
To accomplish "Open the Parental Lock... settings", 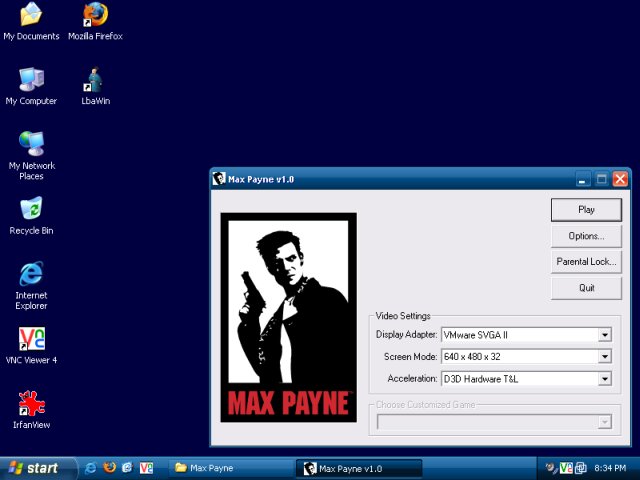I will (586, 262).
